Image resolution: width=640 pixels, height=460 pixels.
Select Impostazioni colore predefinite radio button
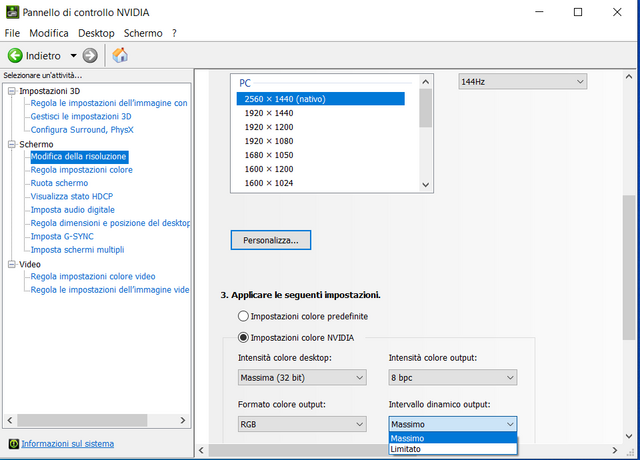tap(243, 316)
